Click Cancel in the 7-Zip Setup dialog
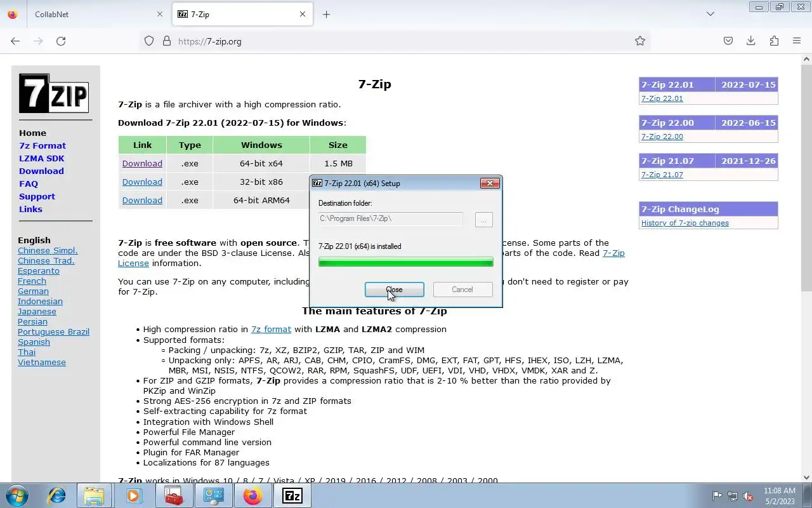The height and width of the screenshot is (508, 812). 462,290
